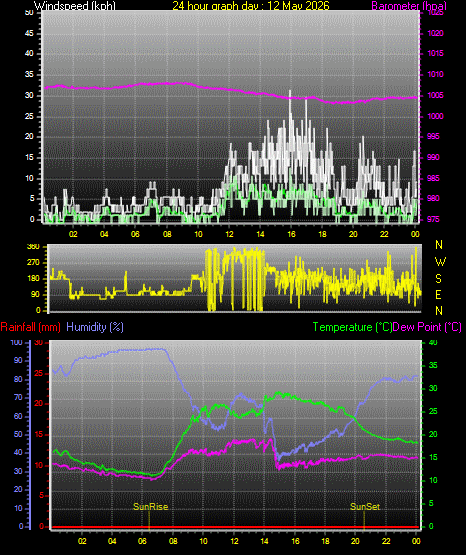The height and width of the screenshot is (555, 466).
Task: Click the '45' windspeed scale value
Action: (29, 33)
